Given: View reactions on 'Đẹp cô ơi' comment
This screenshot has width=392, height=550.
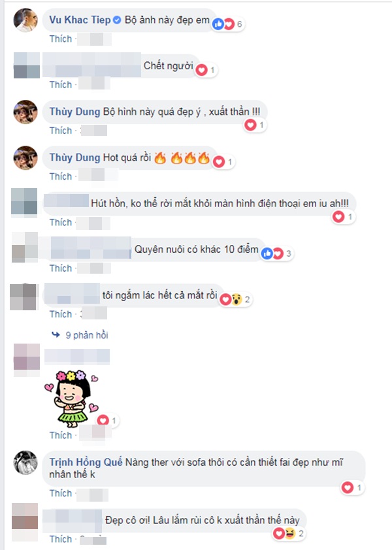Looking at the screenshot, I should (x=289, y=534).
